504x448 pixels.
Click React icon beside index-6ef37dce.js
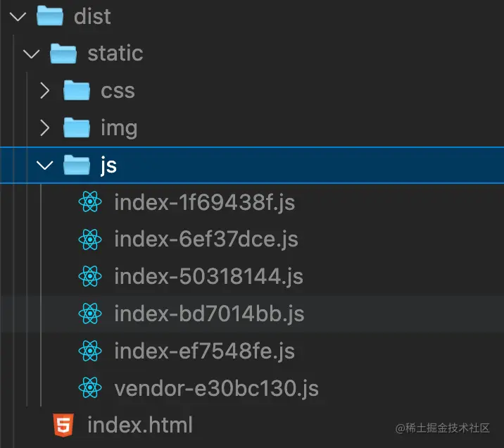90,239
